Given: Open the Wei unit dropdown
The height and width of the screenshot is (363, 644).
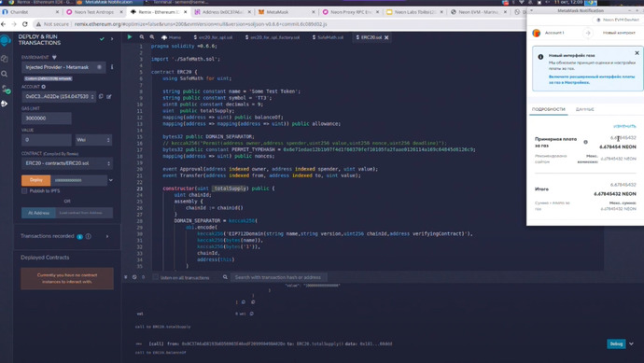Looking at the screenshot, I should point(93,140).
